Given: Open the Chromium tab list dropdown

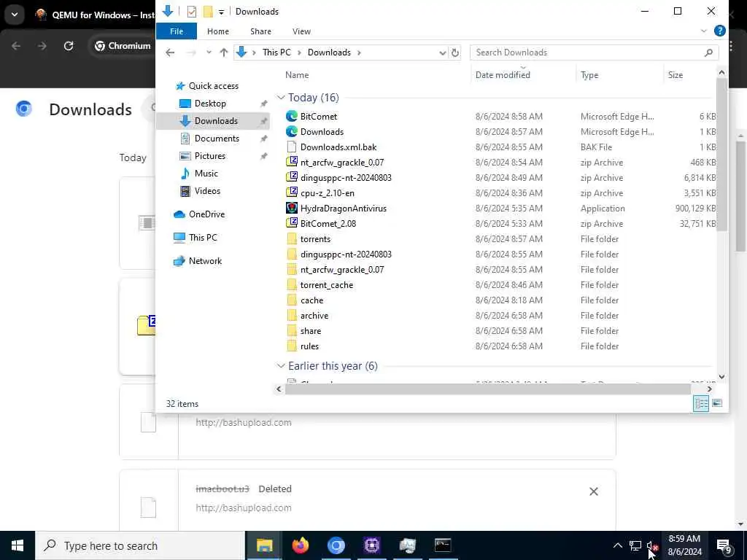Looking at the screenshot, I should click(15, 15).
